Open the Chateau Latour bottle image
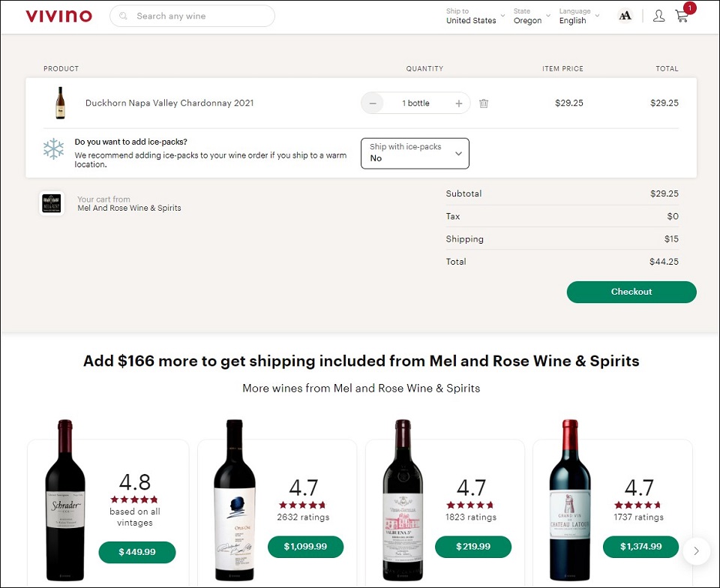This screenshot has width=720, height=588. coord(570,499)
